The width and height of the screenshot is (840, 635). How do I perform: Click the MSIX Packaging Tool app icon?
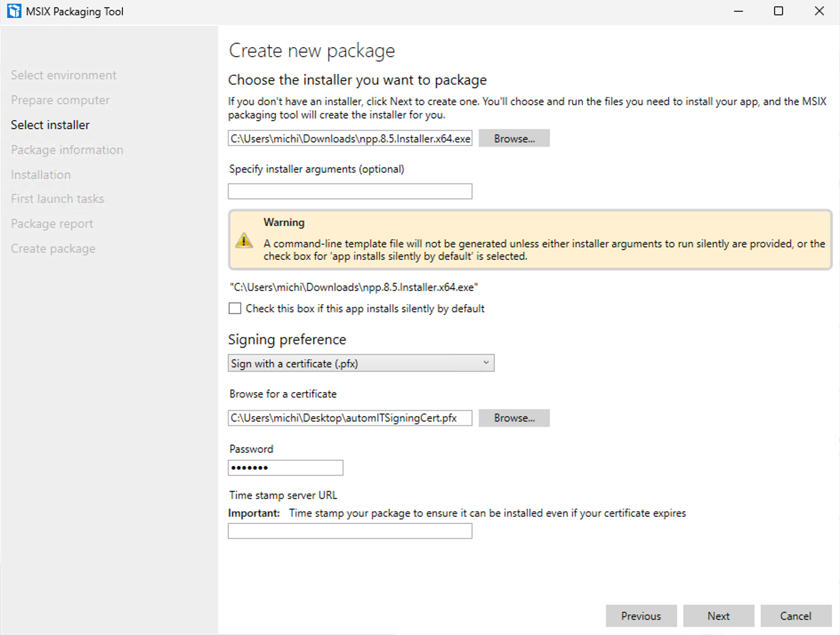[x=14, y=11]
